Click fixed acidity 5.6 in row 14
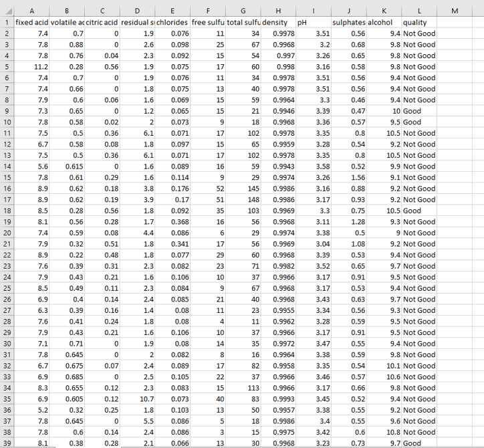Image resolution: width=484 pixels, height=448 pixels. (x=31, y=166)
